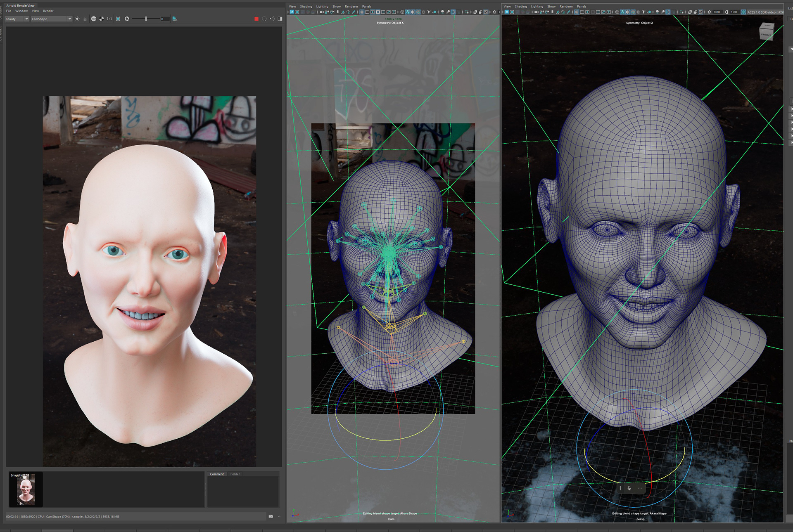Viewport: 793px width, 532px height.
Task: Open the ACES 1.0 SDR-video view transform dropdown
Action: (x=764, y=12)
